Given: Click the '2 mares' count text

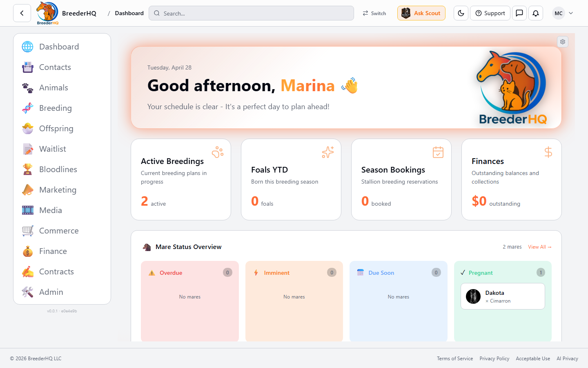Looking at the screenshot, I should [512, 247].
